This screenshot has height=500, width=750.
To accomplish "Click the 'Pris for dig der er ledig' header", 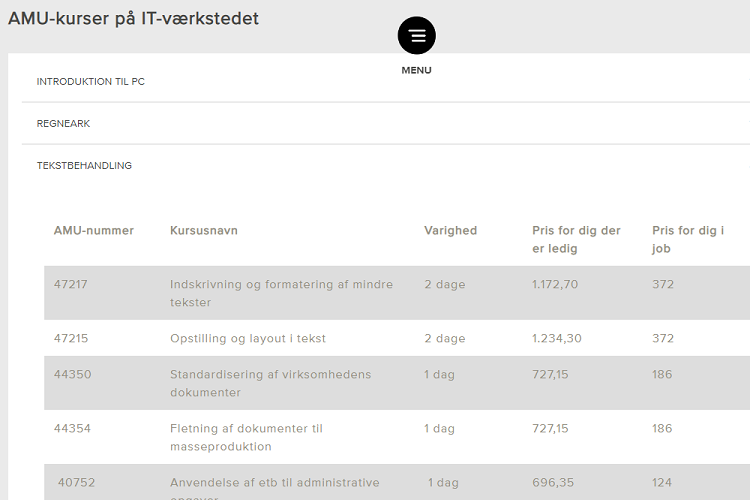I will (576, 239).
